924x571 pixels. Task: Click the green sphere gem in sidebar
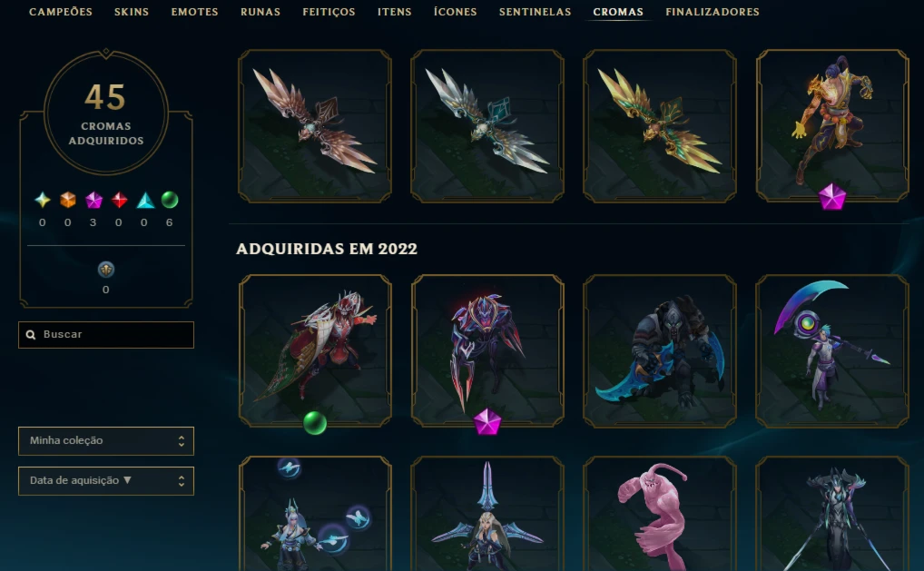point(170,201)
